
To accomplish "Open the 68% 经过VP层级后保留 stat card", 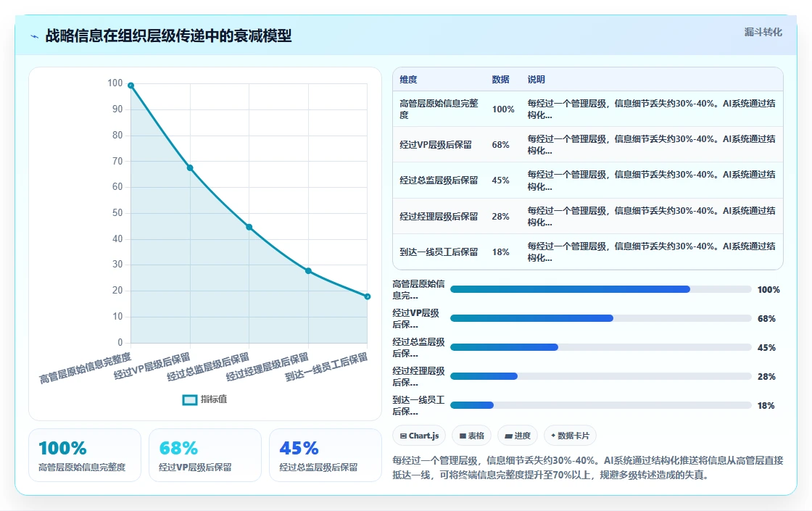I will (205, 455).
